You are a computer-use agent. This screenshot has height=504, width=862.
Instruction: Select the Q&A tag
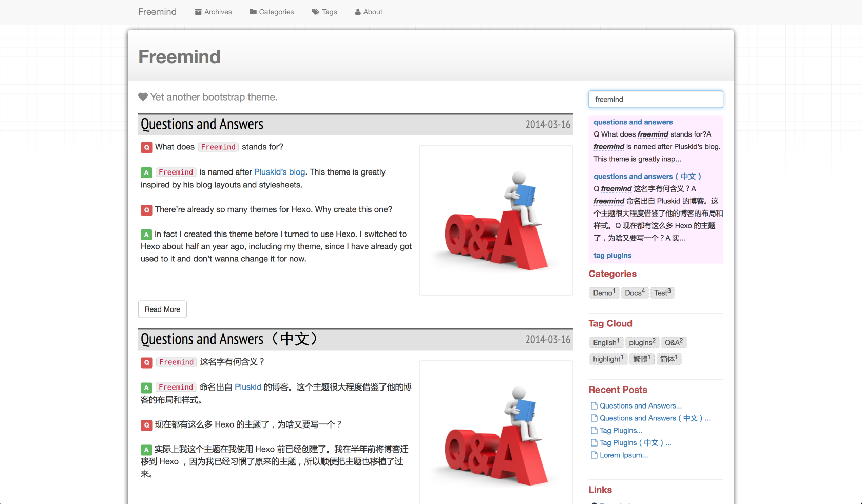pyautogui.click(x=674, y=342)
